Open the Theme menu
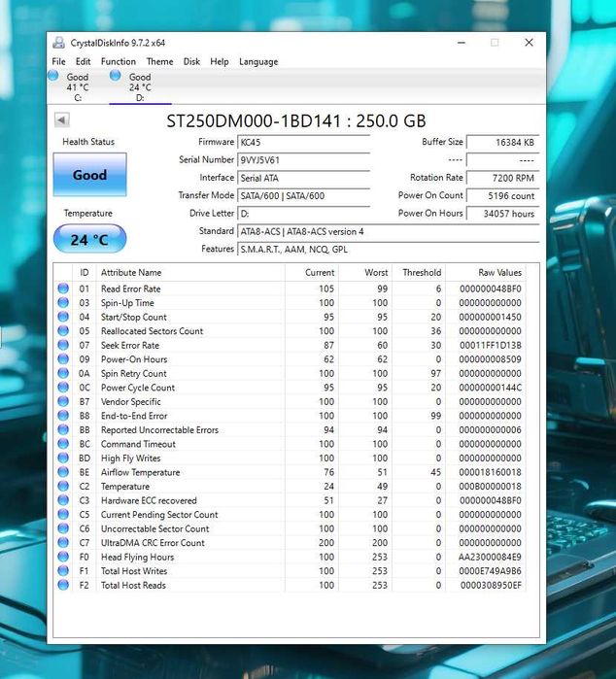Image resolution: width=616 pixels, height=679 pixels. coord(160,61)
